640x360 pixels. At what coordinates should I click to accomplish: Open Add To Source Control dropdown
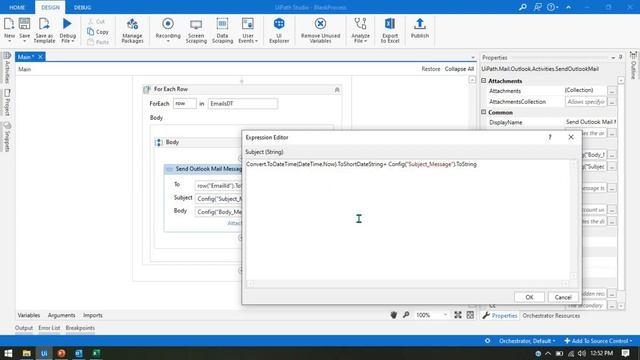pos(598,341)
